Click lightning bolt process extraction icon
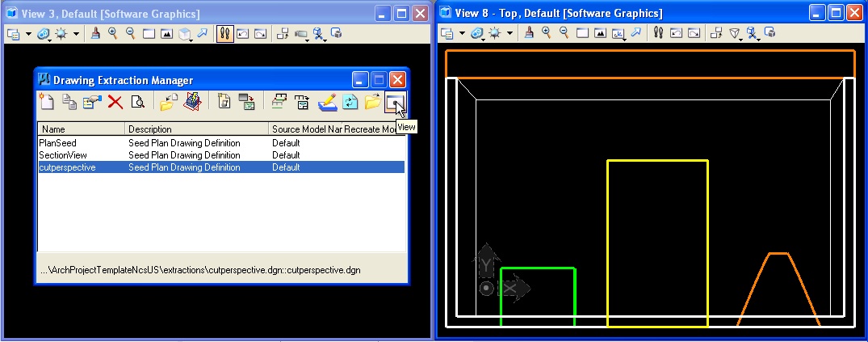 point(192,101)
